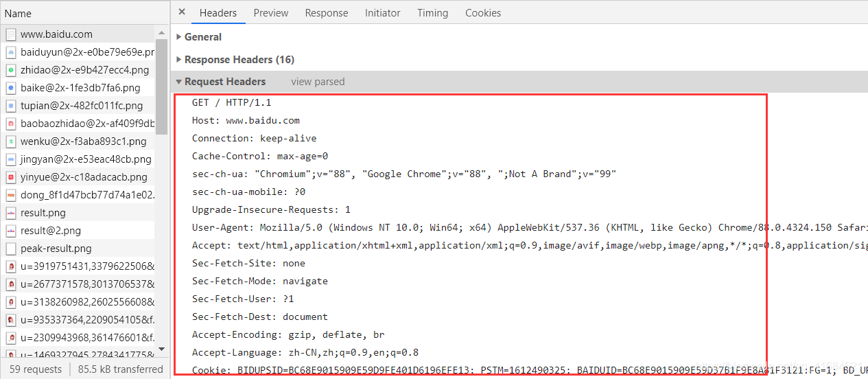This screenshot has width=868, height=379.
Task: Open the Cookies tab
Action: click(483, 13)
